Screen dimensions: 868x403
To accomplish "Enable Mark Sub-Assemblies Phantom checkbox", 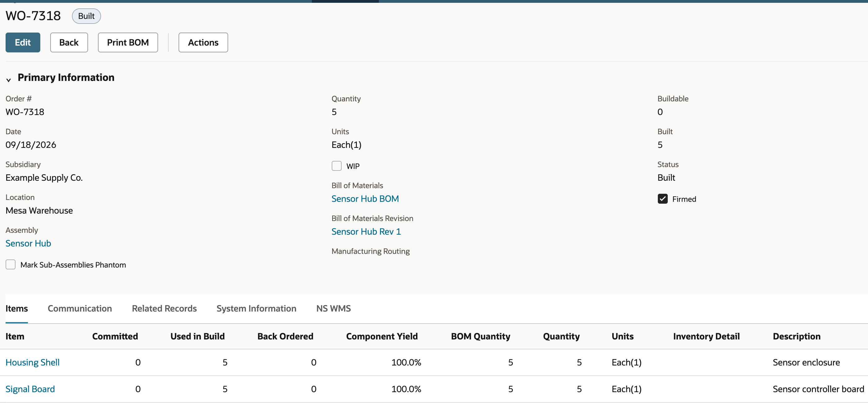I will tap(11, 264).
